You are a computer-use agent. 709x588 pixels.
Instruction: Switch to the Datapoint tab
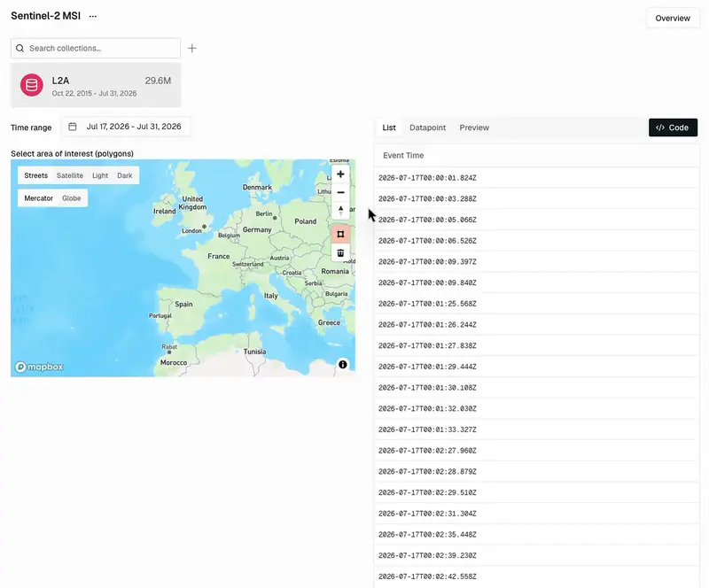pyautogui.click(x=427, y=128)
